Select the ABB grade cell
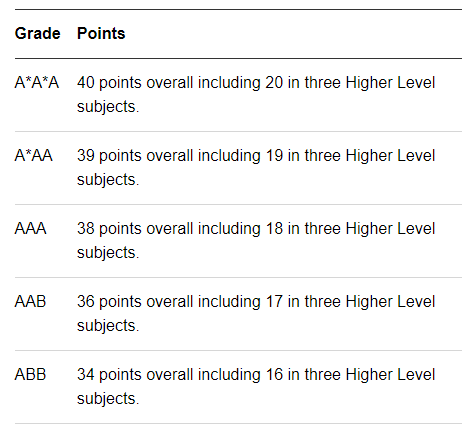The width and height of the screenshot is (471, 434). (30, 375)
